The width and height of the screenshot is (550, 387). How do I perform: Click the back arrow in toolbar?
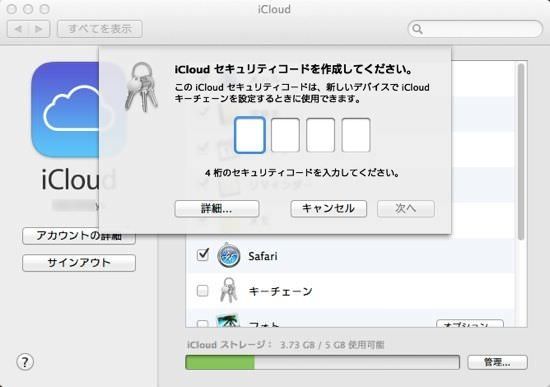tap(18, 29)
